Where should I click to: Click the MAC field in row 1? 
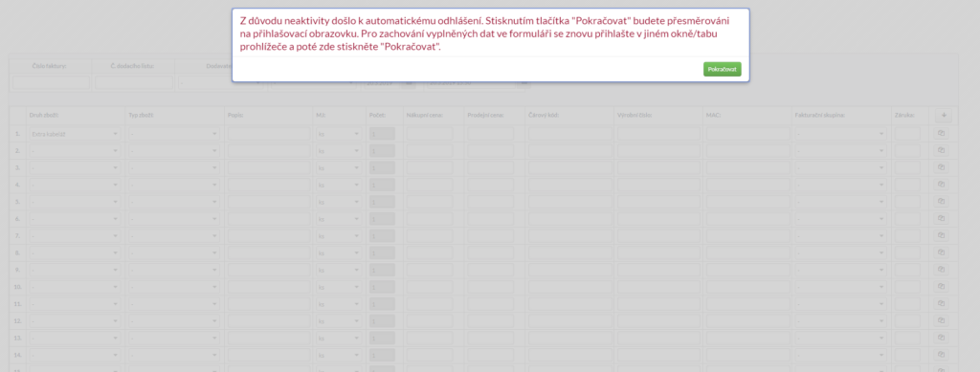pyautogui.click(x=748, y=134)
